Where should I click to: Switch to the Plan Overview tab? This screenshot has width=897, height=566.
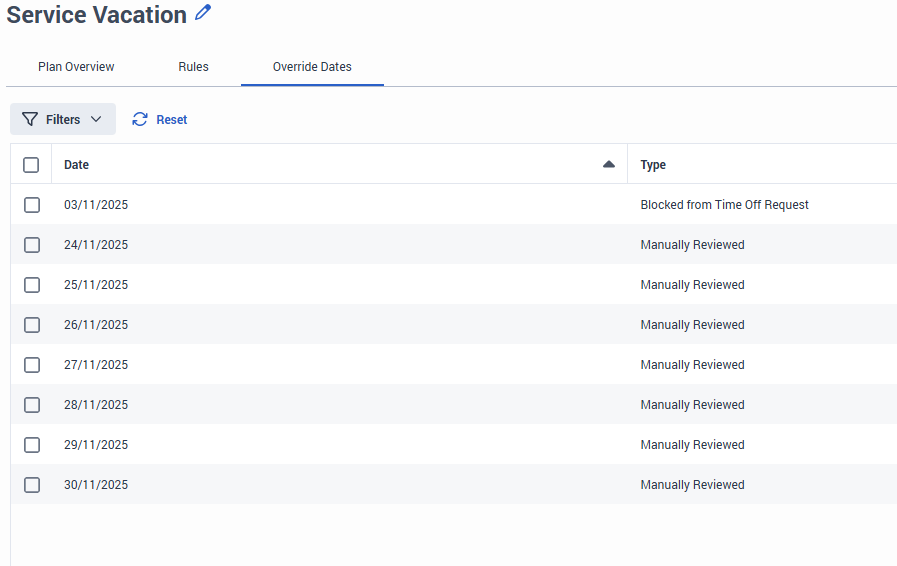pos(76,67)
